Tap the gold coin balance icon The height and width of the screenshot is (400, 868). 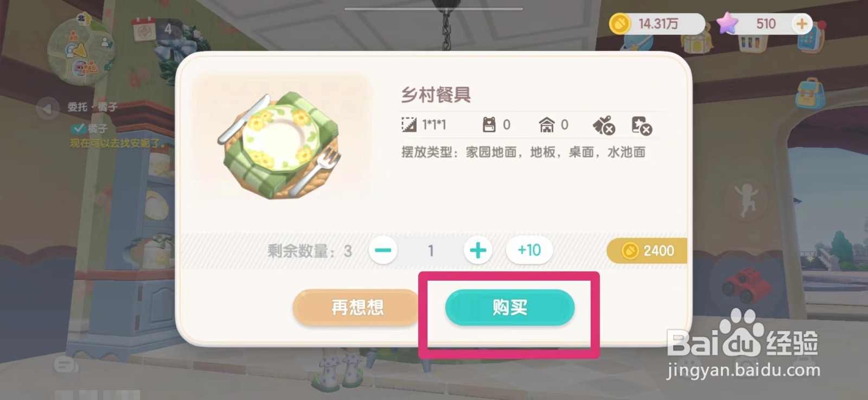click(620, 23)
